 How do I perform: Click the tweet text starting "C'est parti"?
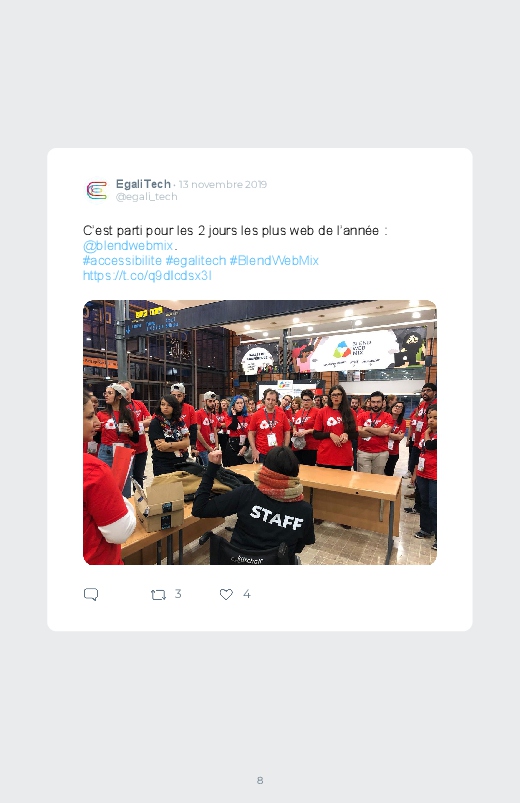pos(235,230)
